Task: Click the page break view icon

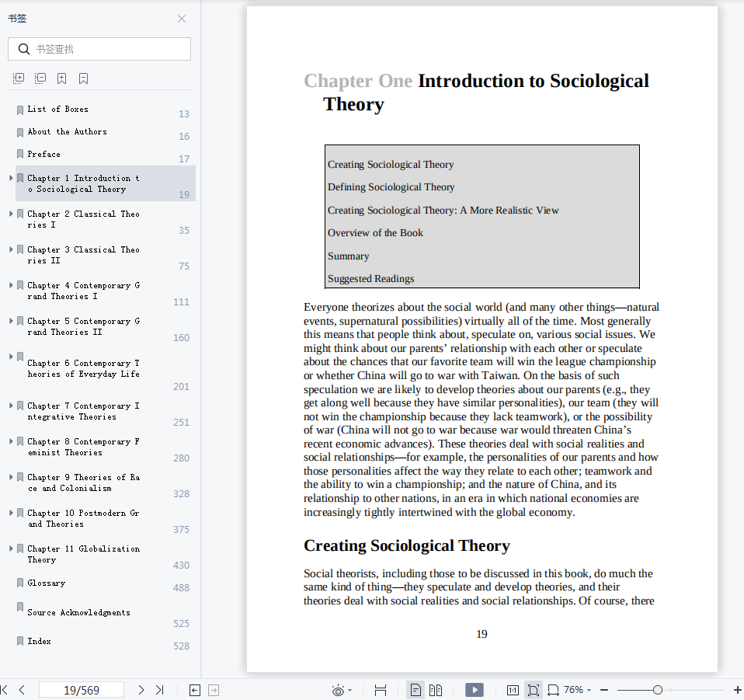Action: [381, 690]
